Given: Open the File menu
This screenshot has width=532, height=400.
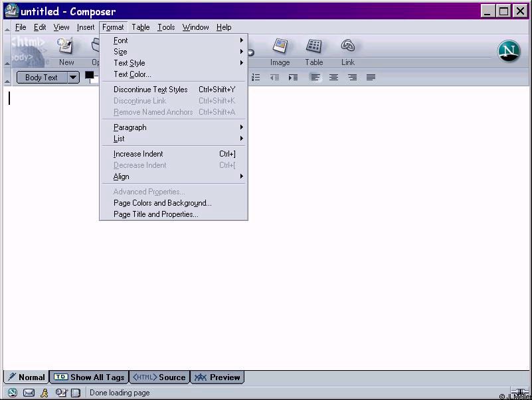Looking at the screenshot, I should pyautogui.click(x=21, y=27).
